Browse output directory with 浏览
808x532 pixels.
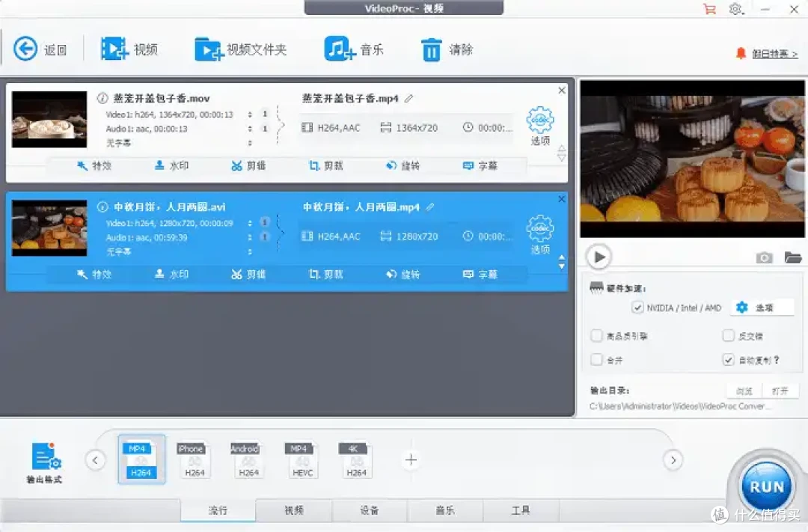pyautogui.click(x=744, y=391)
